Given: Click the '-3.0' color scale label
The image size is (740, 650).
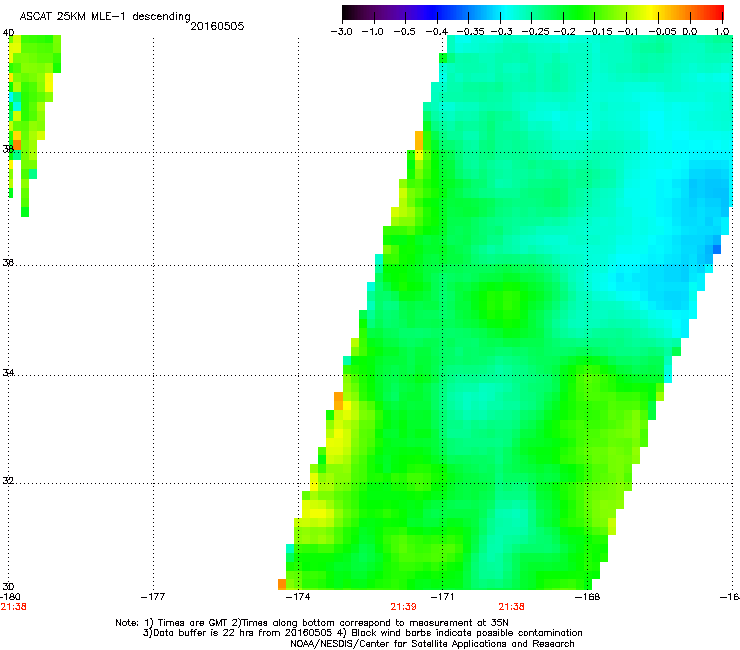Looking at the screenshot, I should click(341, 32).
